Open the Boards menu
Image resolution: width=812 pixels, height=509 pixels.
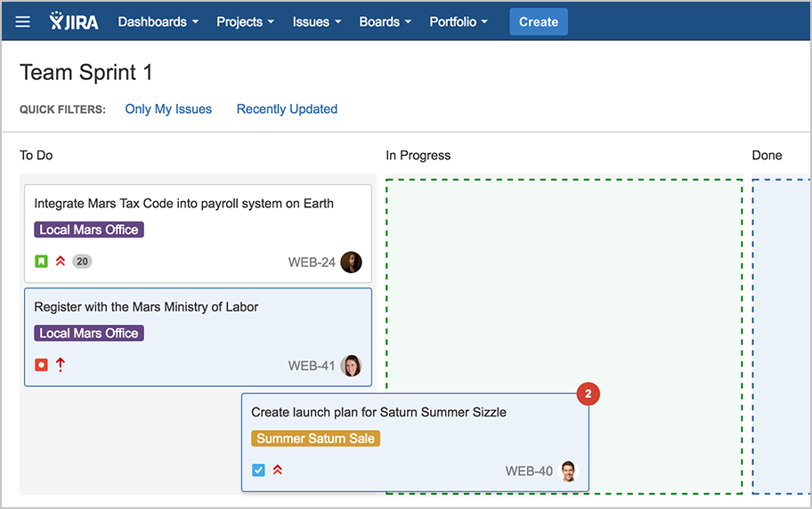385,21
